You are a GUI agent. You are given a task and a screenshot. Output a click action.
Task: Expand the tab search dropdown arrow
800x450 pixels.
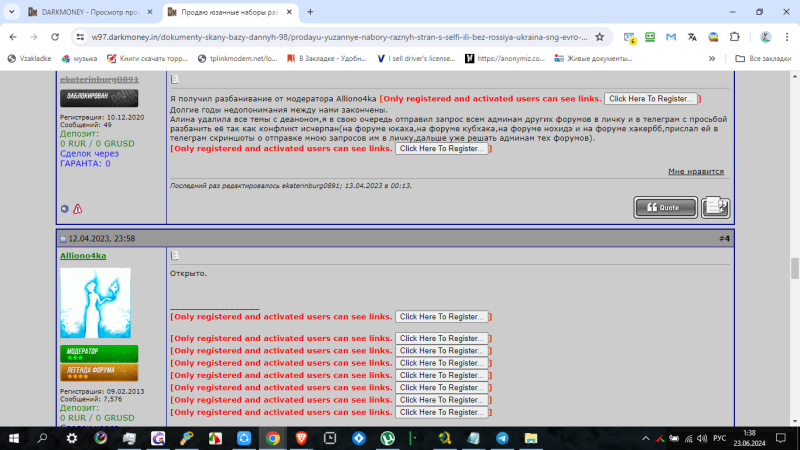point(11,12)
